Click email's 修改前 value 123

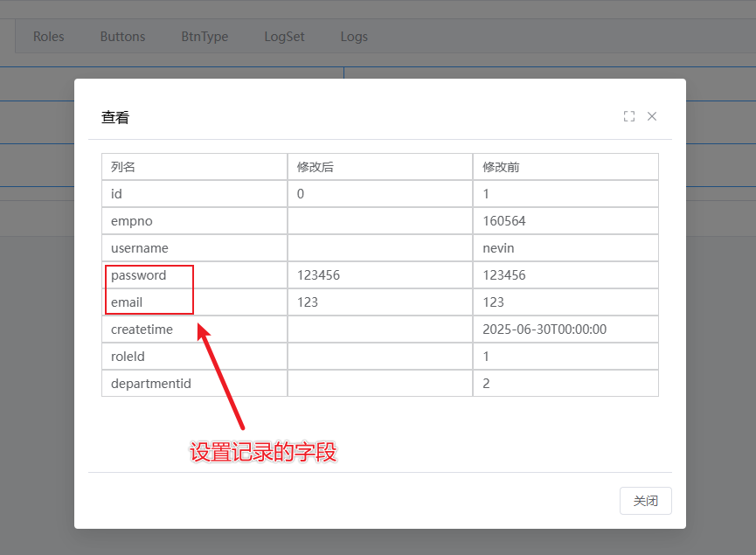(x=493, y=302)
